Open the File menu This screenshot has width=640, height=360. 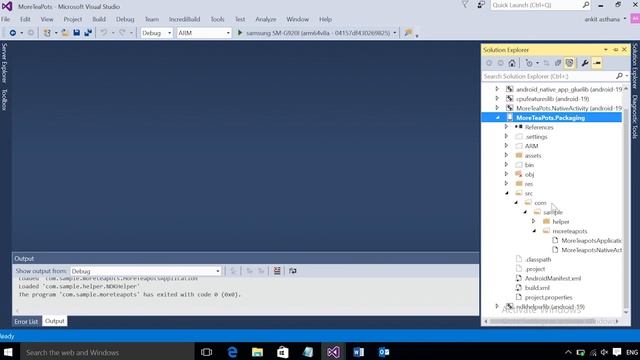point(5,19)
